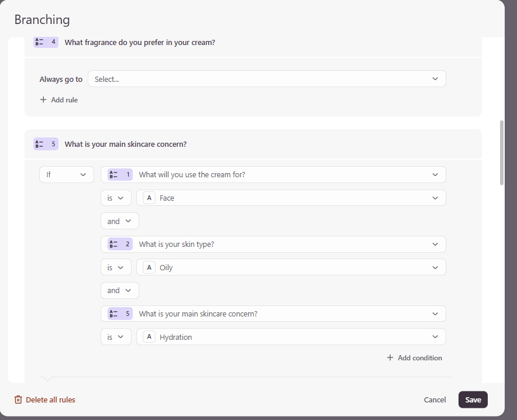
Task: Change the second 'and' operator dropdown
Action: [x=119, y=291]
